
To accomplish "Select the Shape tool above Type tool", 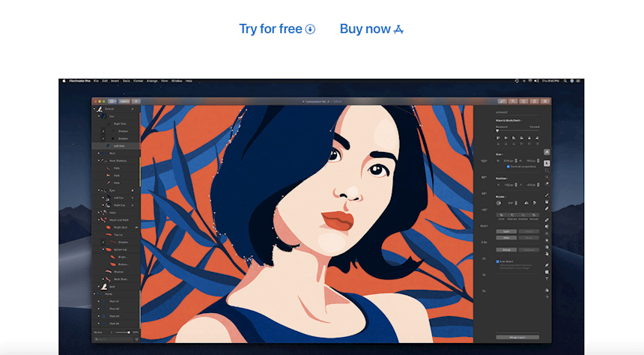I will click(547, 272).
